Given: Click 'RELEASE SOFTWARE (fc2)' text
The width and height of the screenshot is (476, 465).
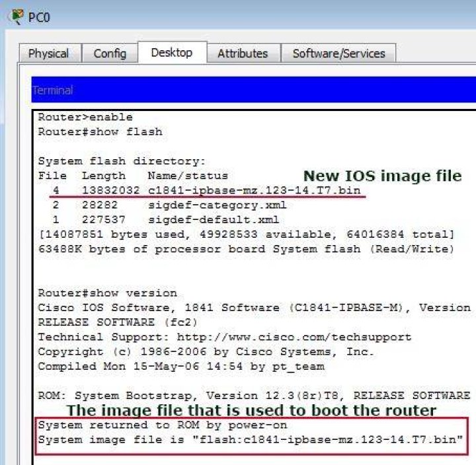Looking at the screenshot, I should click(x=118, y=322).
